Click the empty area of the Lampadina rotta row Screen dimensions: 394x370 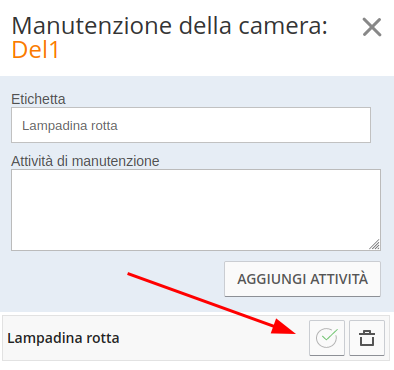213,338
